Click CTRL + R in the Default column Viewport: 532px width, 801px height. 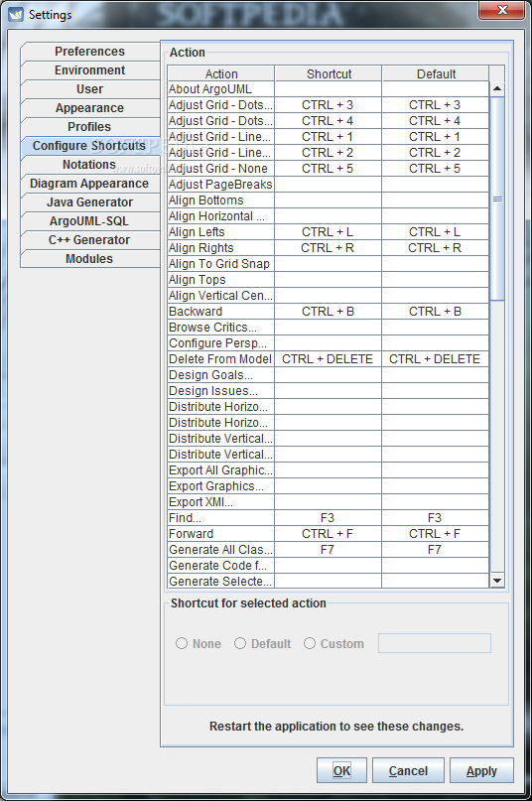[435, 248]
